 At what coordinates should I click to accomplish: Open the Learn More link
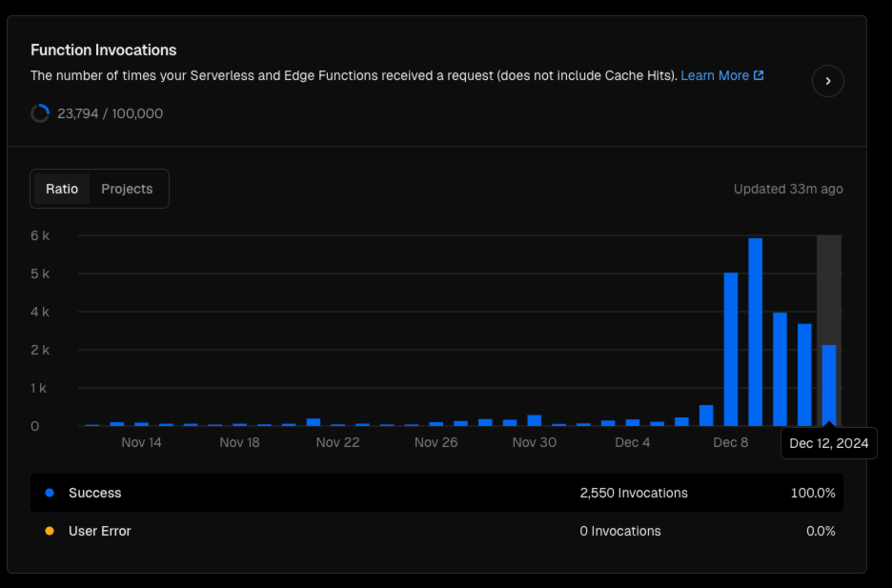coord(715,75)
